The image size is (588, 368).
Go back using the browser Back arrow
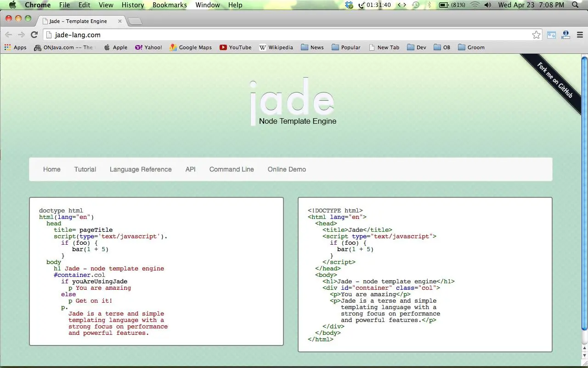[x=8, y=34]
